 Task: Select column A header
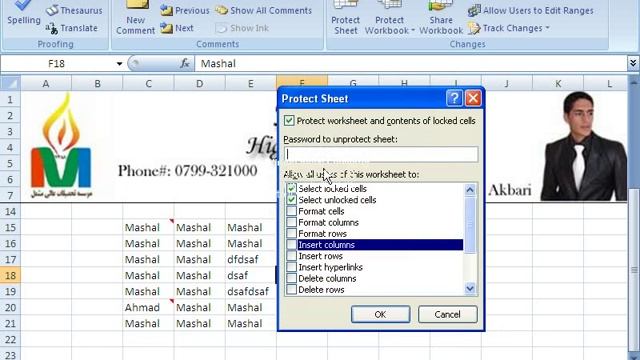coord(46,84)
